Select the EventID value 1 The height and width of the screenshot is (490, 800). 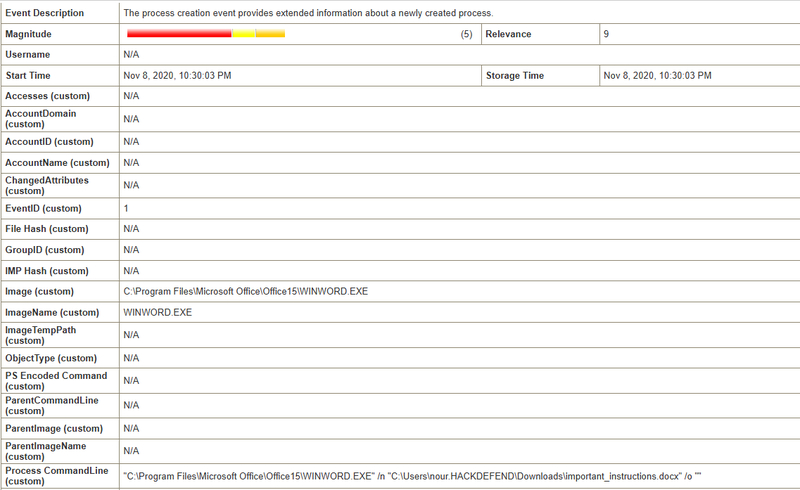126,208
